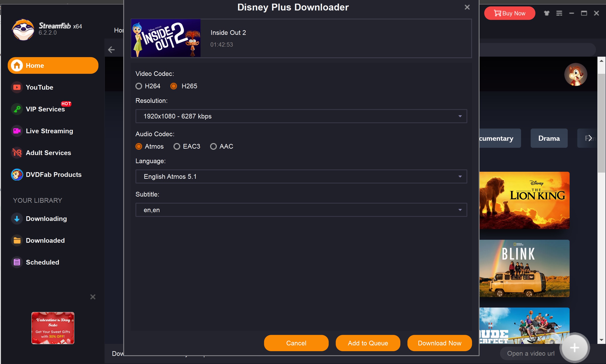Open the Blink movie thumbnail

pos(524,268)
